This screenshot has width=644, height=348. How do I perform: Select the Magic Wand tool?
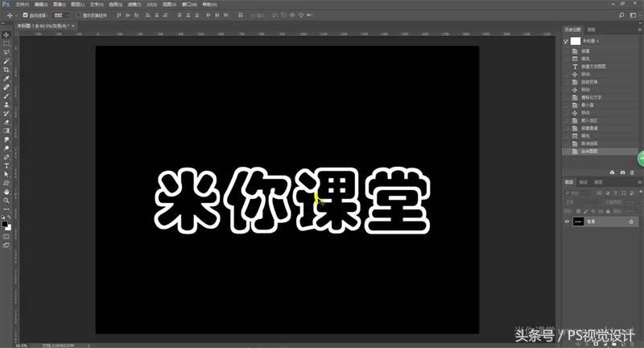click(x=6, y=61)
